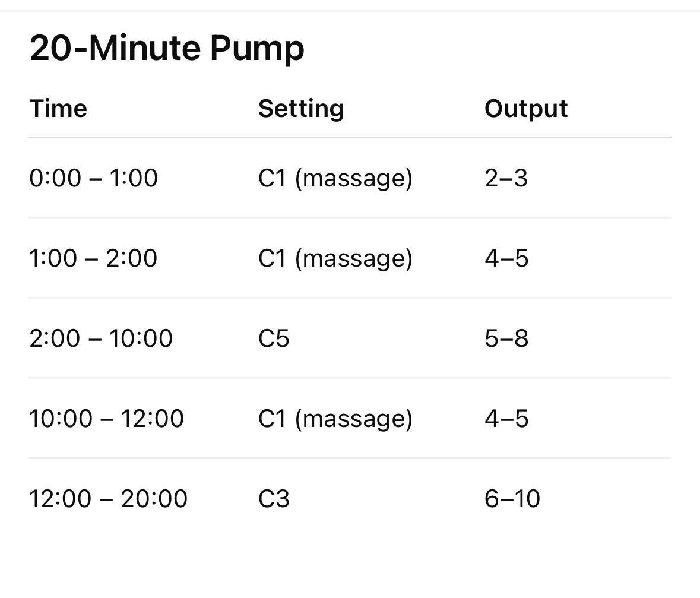Click the C3 setting cell

tap(274, 498)
